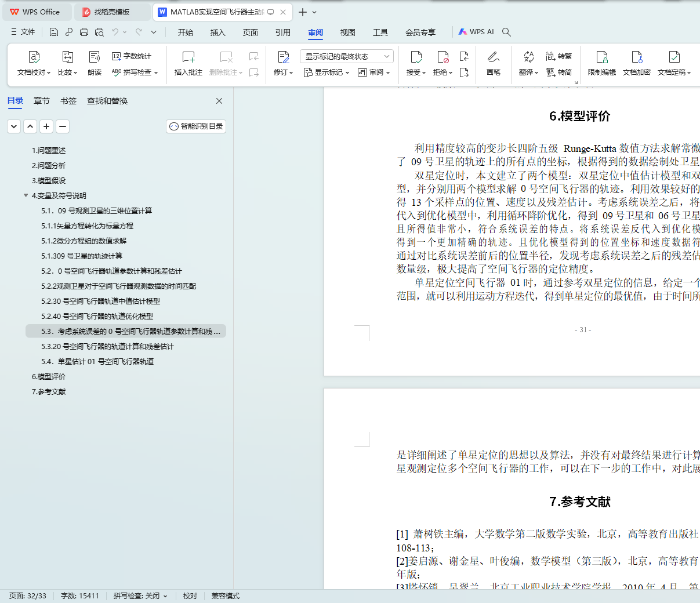Open the 工具 ribbon tab
This screenshot has height=603, width=700.
[380, 32]
